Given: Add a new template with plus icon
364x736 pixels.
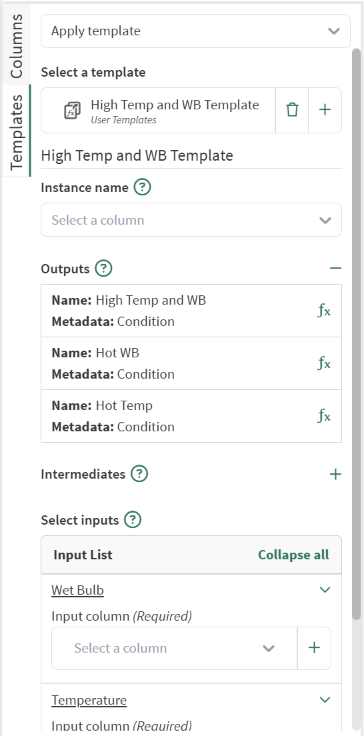Looking at the screenshot, I should (x=325, y=110).
